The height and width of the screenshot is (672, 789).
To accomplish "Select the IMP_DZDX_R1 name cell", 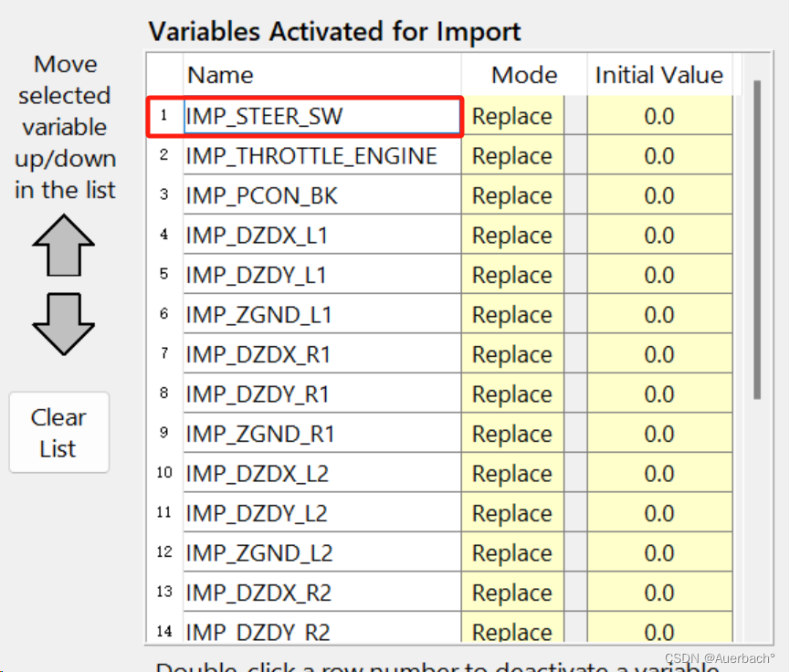I will click(322, 354).
